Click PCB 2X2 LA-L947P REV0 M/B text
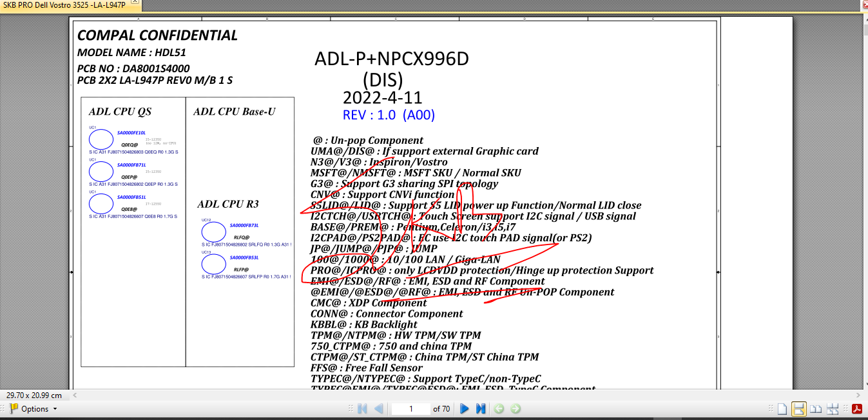868x420 pixels. tap(155, 81)
